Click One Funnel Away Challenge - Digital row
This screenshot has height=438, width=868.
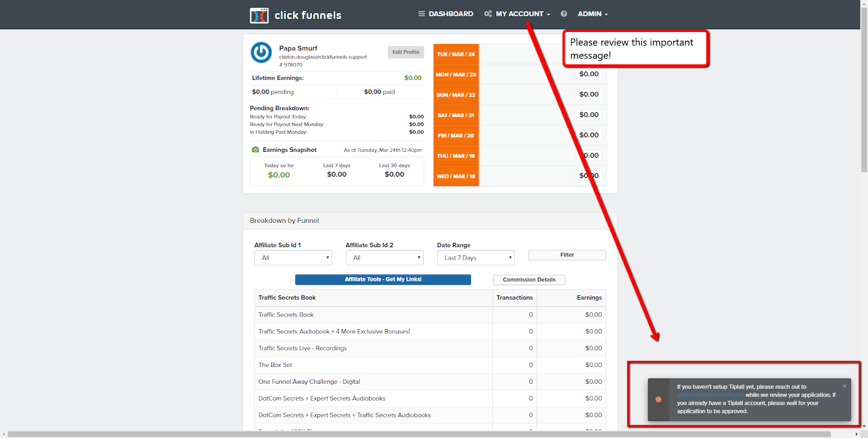click(430, 382)
